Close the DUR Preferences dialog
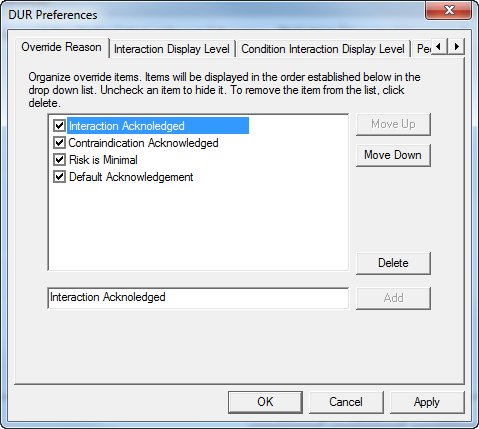The height and width of the screenshot is (429, 479). [x=449, y=11]
